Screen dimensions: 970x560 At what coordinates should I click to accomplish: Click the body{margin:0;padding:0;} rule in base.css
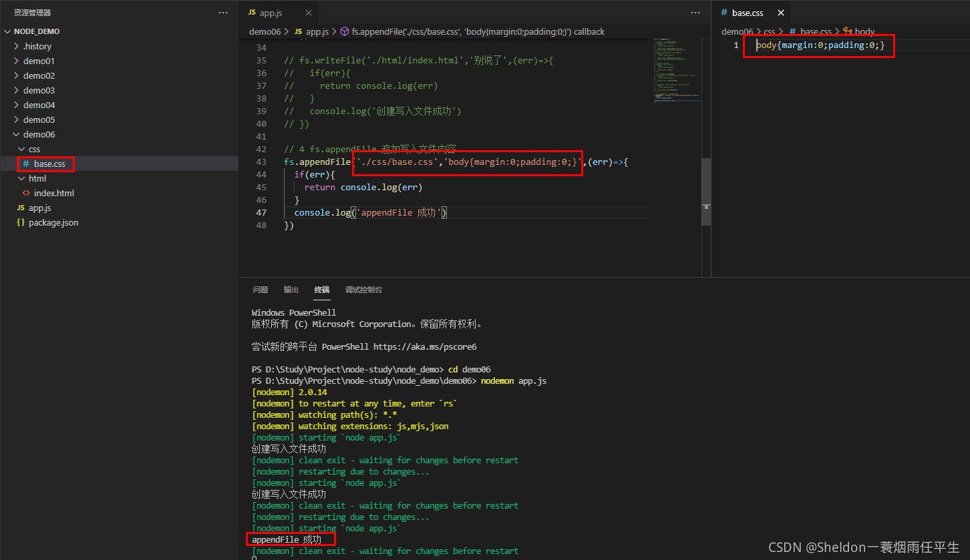[820, 45]
